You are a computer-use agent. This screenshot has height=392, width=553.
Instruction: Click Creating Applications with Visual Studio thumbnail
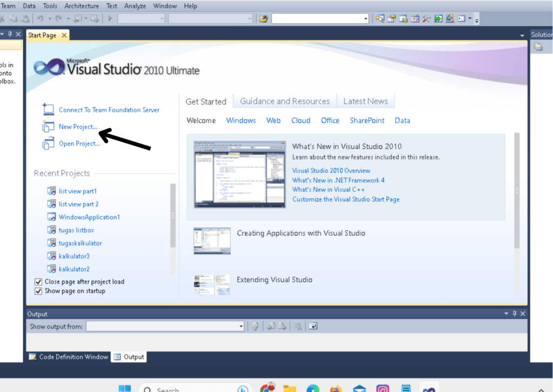point(212,241)
